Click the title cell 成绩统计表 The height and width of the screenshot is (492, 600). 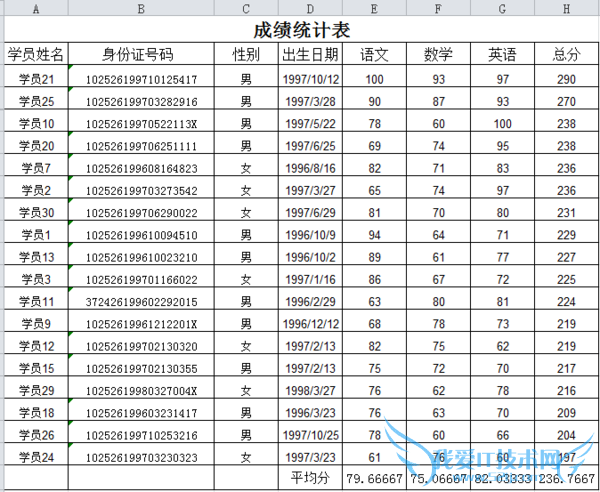(301, 30)
